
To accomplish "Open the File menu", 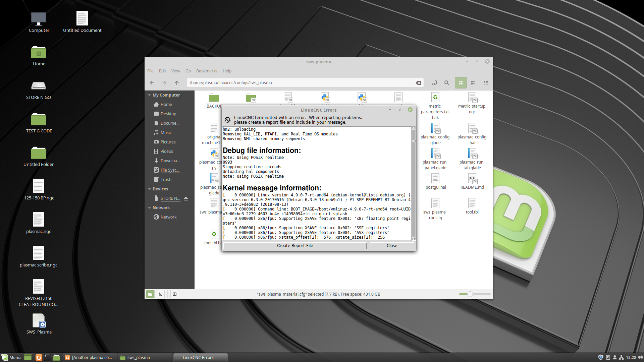I will tap(150, 71).
